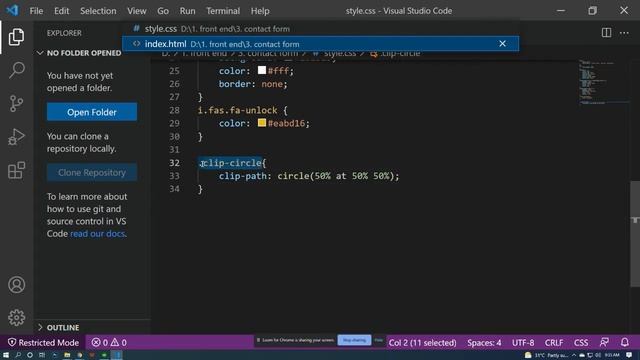Open File Explorer from the taskbar
Screen dimensions: 640x360
(x=67, y=355)
